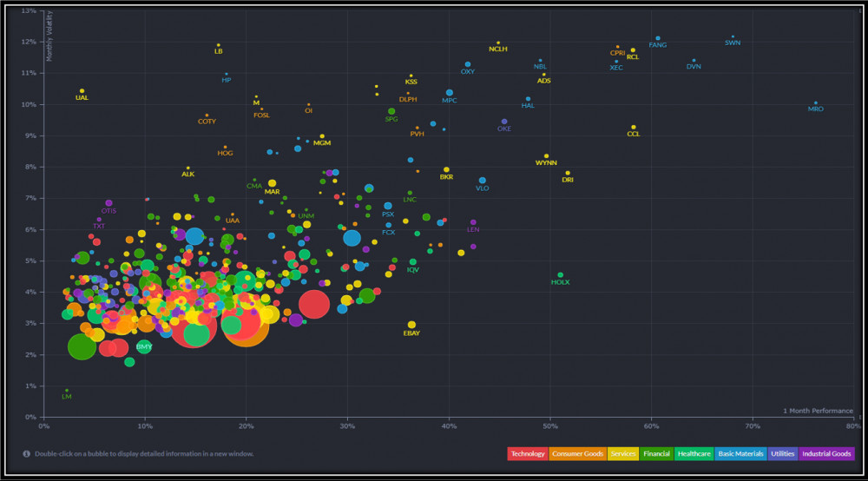Select the HP bubble
This screenshot has width=868, height=481.
pos(227,74)
